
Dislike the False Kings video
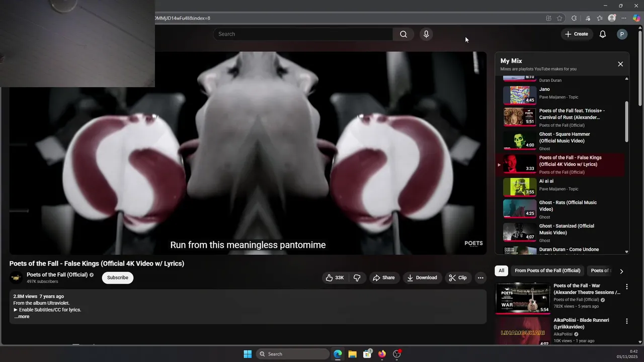click(357, 278)
